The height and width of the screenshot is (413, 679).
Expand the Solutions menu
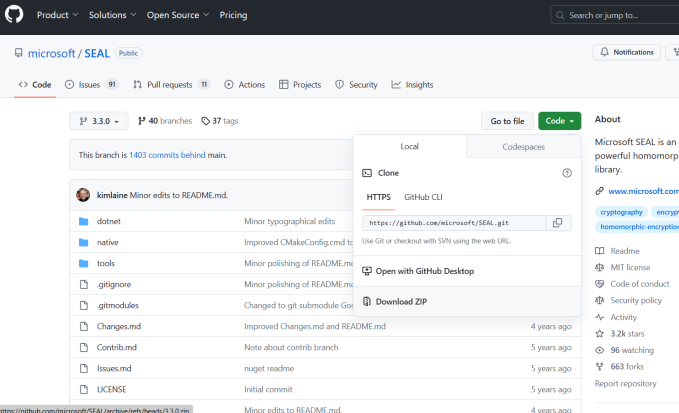coord(113,15)
